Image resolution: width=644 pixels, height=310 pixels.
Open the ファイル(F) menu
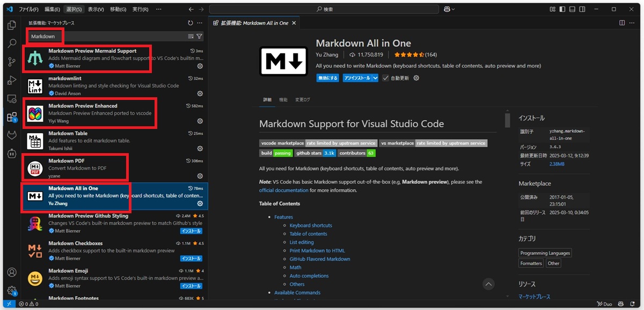coord(28,9)
